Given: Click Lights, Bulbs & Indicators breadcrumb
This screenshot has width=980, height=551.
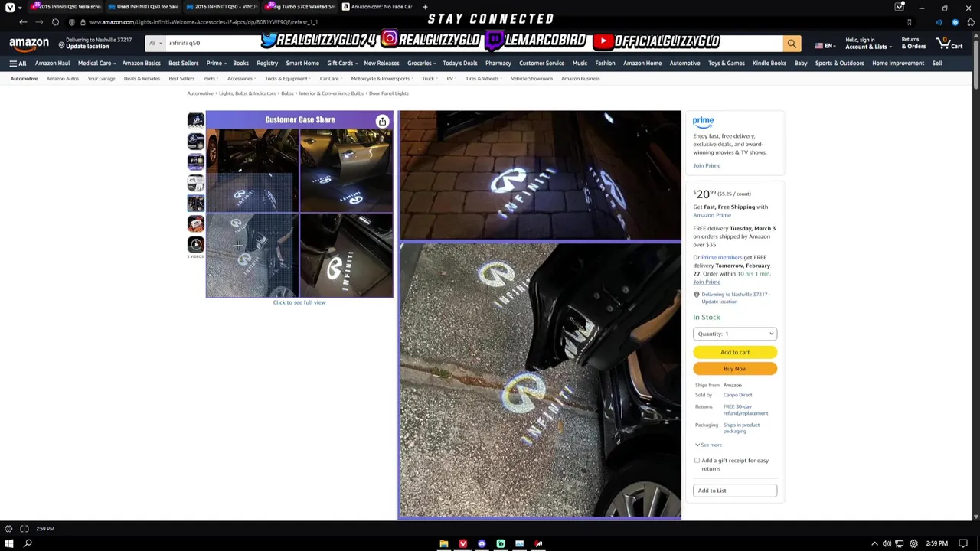Looking at the screenshot, I should (x=247, y=93).
